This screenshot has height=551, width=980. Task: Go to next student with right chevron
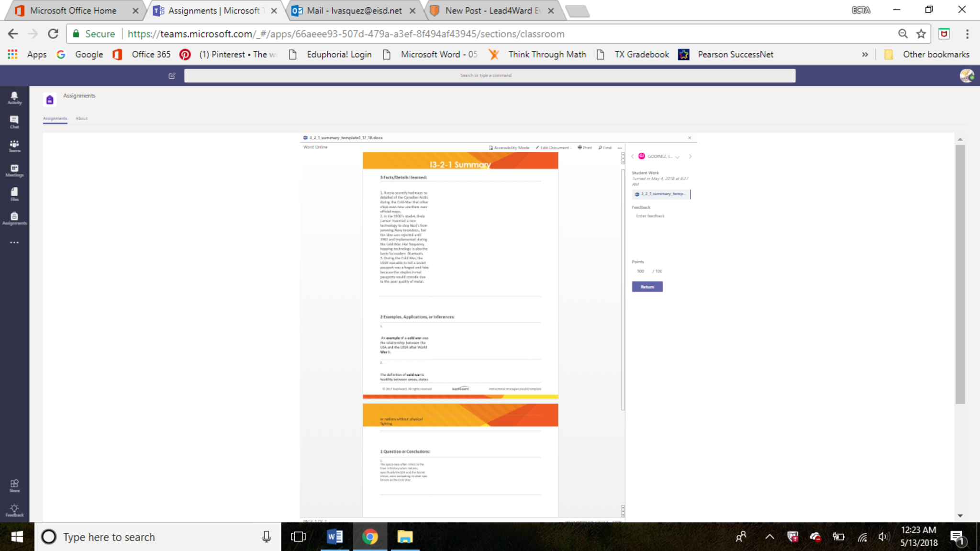[690, 157]
